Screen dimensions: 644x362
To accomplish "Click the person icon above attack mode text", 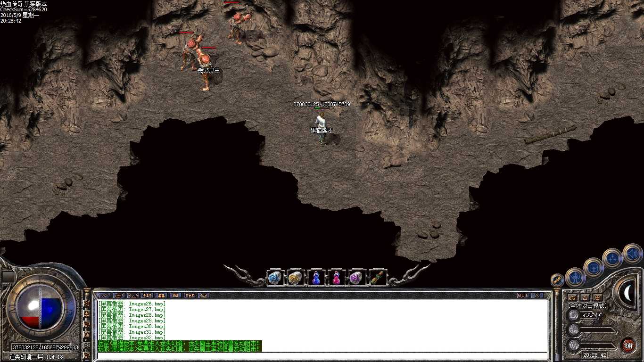I will (x=584, y=297).
